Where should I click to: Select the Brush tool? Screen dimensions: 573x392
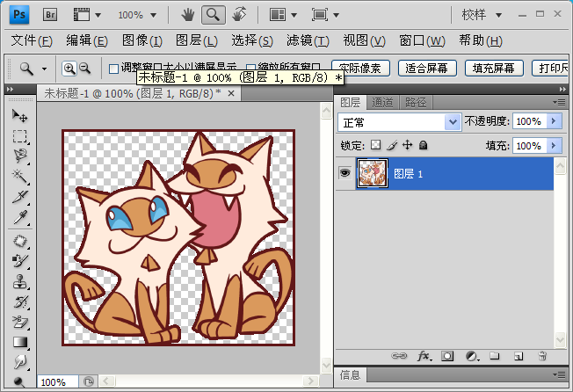coord(19,261)
